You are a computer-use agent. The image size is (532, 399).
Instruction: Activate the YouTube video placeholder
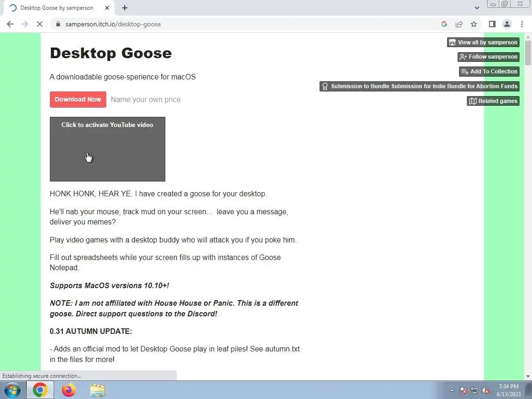[x=108, y=149]
